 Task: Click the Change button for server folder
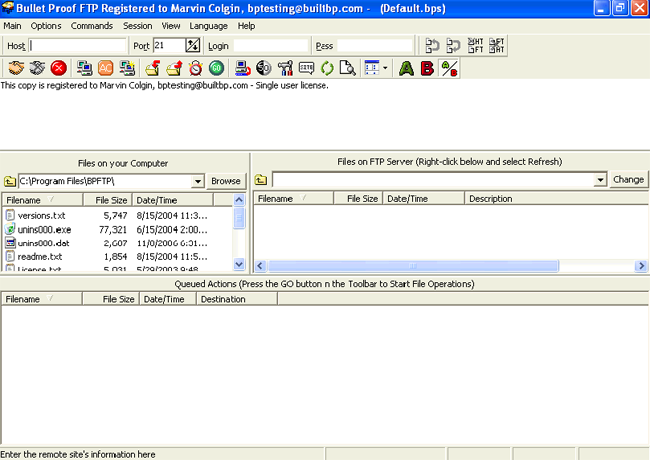point(628,180)
